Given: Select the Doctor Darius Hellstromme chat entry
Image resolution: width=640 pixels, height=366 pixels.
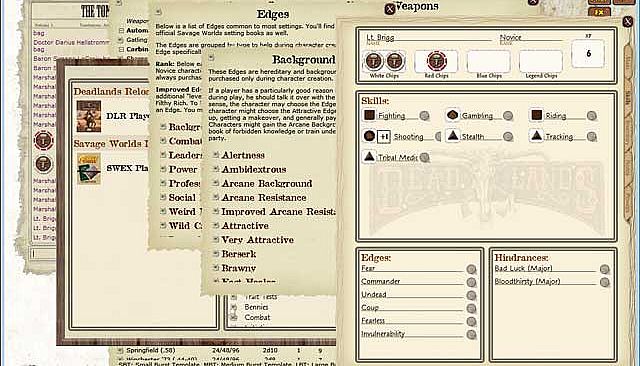Looking at the screenshot, I should (72, 42).
